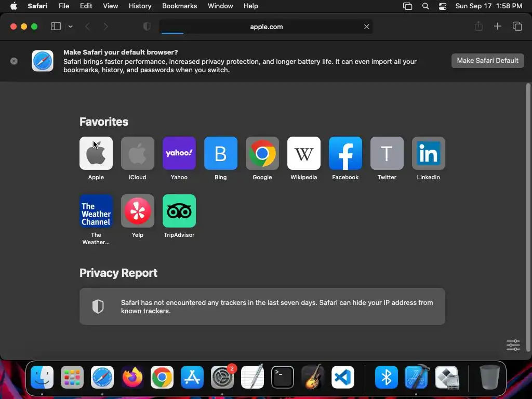Open Spotlight search in menu bar
Image resolution: width=532 pixels, height=399 pixels.
425,6
